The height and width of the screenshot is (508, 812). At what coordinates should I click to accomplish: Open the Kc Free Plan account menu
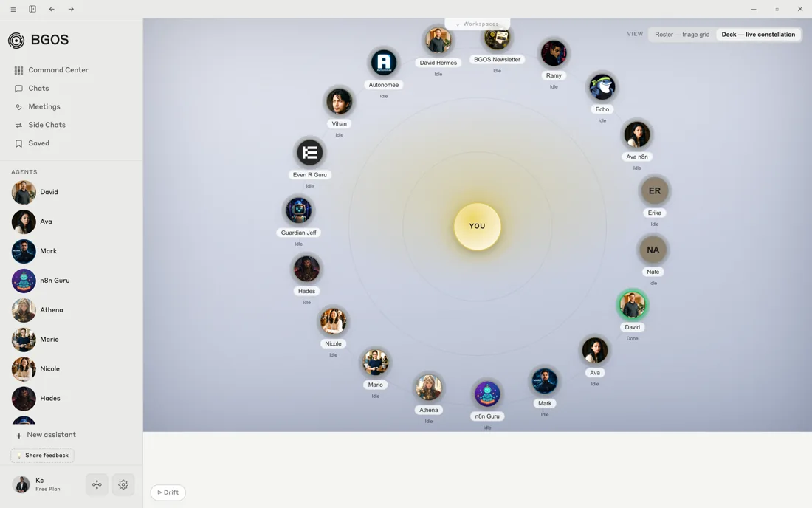(x=36, y=484)
